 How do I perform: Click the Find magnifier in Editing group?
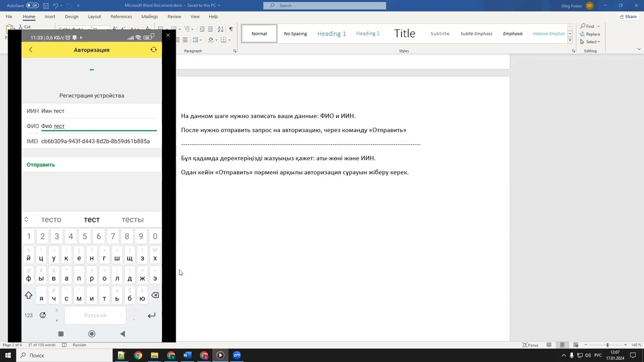pos(583,26)
